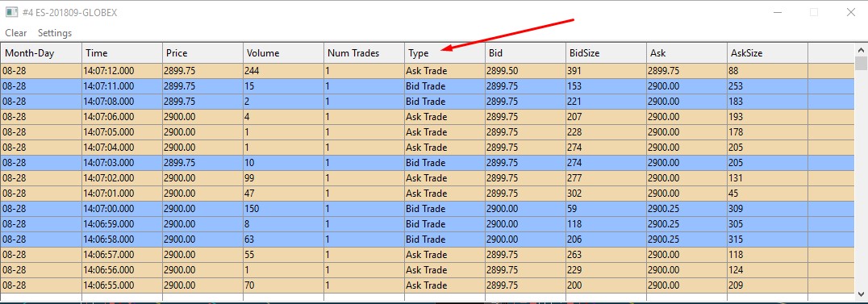Image resolution: width=868 pixels, height=304 pixels.
Task: Select the Price column header
Action: pos(202,53)
